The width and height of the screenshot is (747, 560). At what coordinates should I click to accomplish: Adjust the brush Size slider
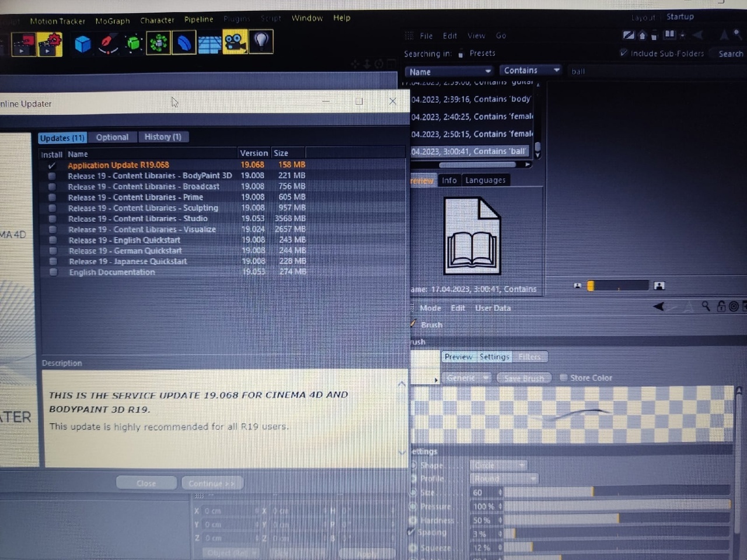click(617, 492)
